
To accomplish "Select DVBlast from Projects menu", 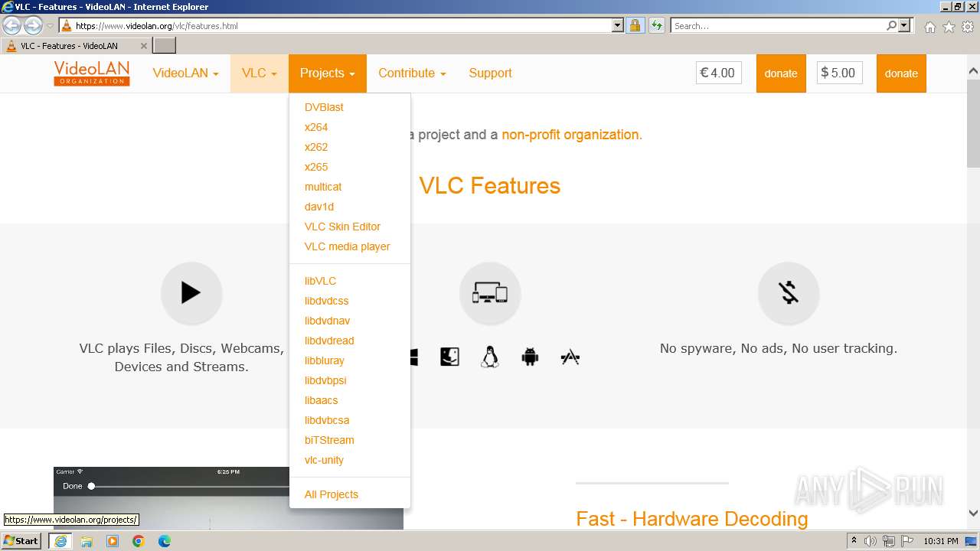I will pos(324,107).
